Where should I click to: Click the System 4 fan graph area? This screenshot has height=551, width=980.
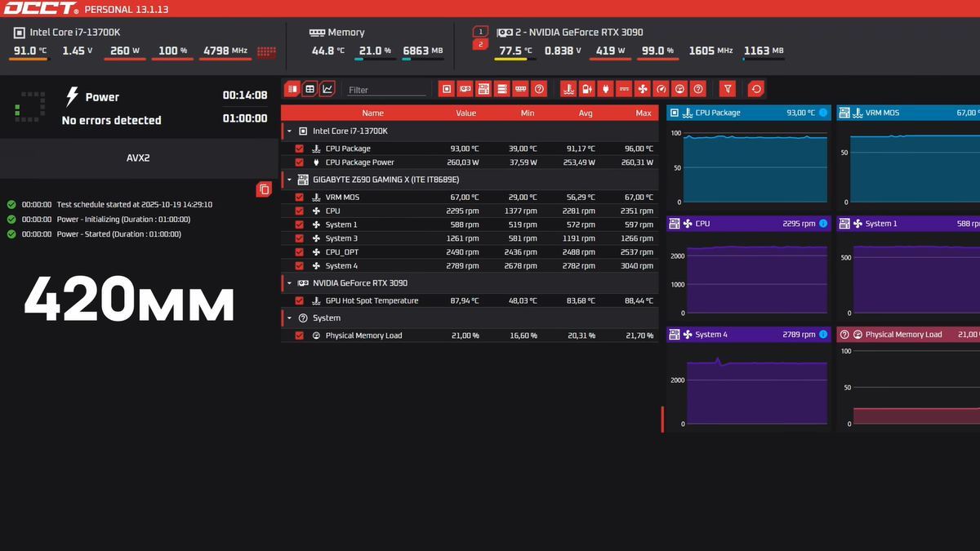(x=756, y=388)
